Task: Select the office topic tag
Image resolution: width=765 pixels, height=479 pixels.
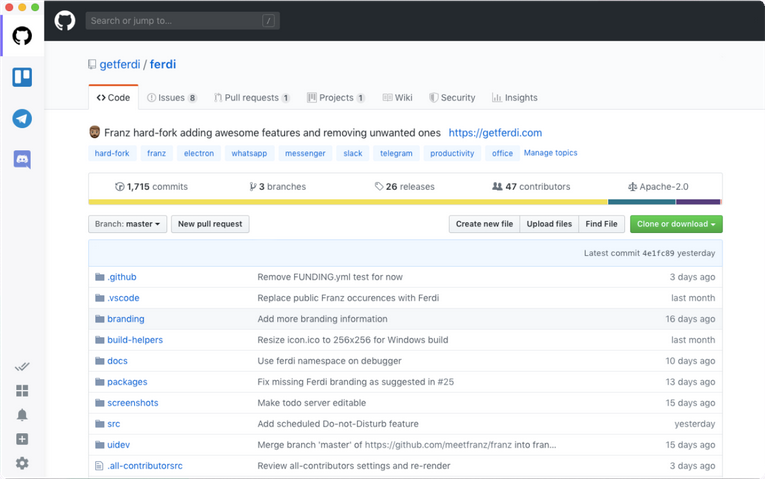Action: click(x=502, y=153)
